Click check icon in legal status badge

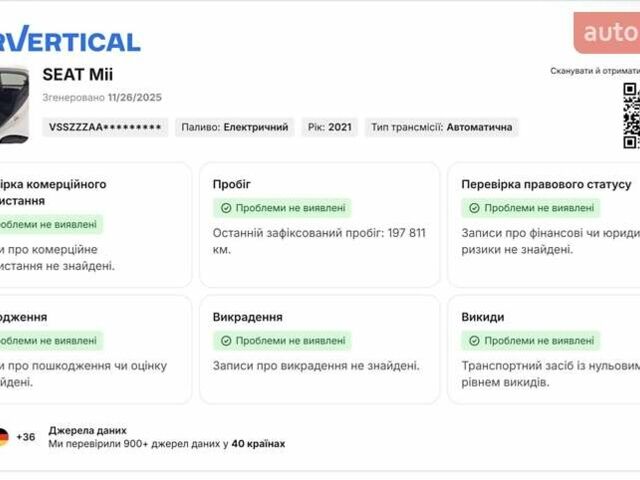pyautogui.click(x=474, y=208)
